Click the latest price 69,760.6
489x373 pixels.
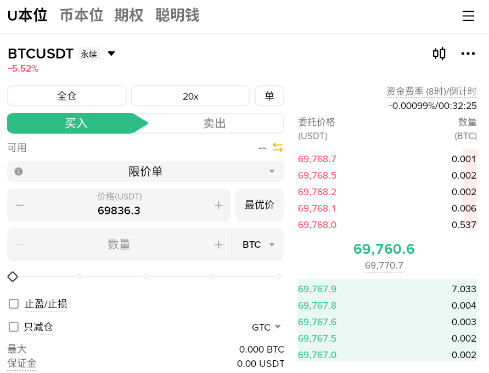click(x=384, y=249)
